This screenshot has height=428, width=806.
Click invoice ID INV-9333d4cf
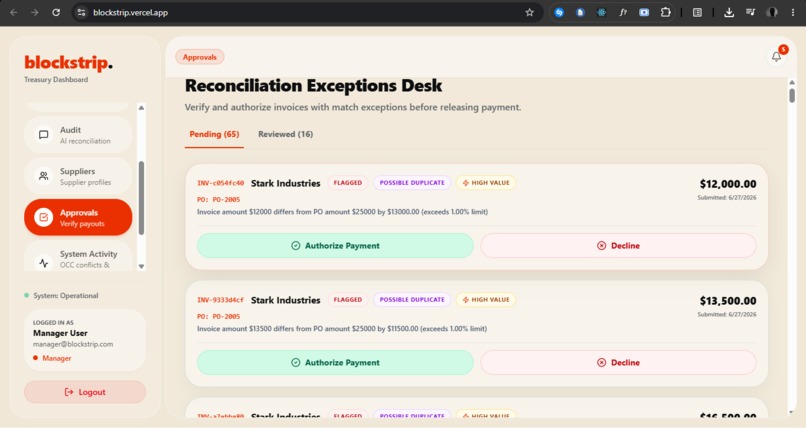tap(221, 300)
